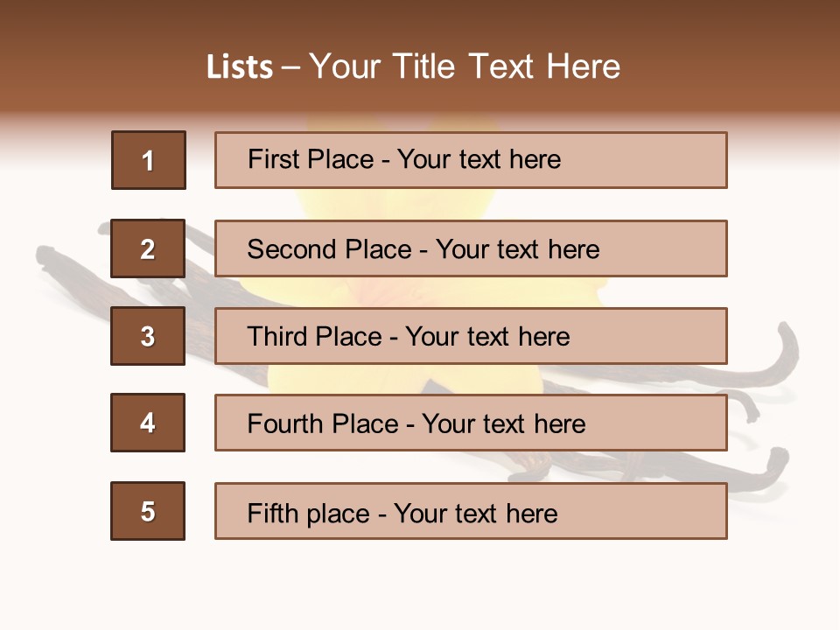Select the 'Second Place' text bar
This screenshot has width=840, height=630.
click(x=471, y=248)
